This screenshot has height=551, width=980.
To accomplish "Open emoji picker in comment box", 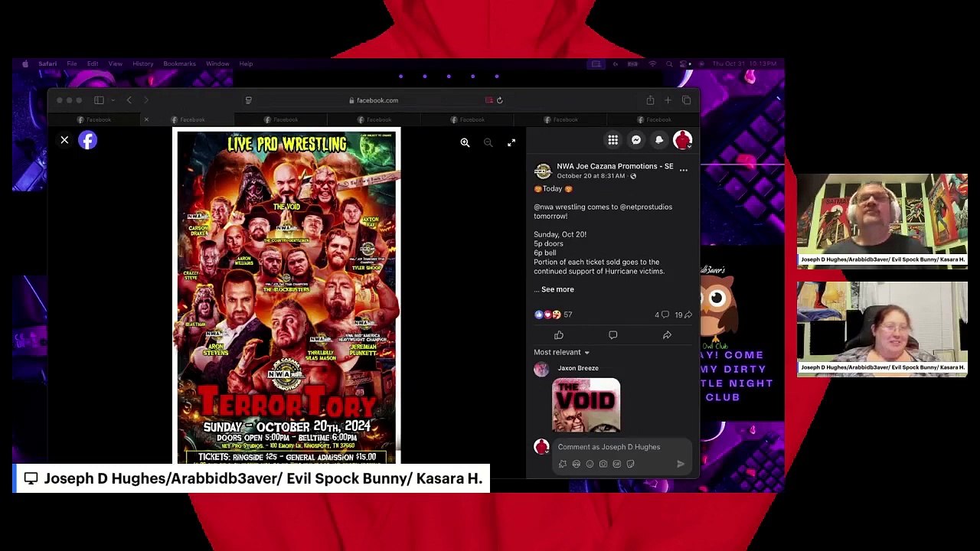I will pyautogui.click(x=590, y=464).
